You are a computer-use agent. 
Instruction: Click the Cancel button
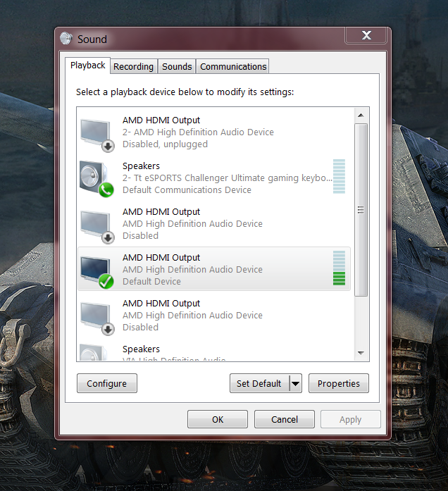pos(285,419)
